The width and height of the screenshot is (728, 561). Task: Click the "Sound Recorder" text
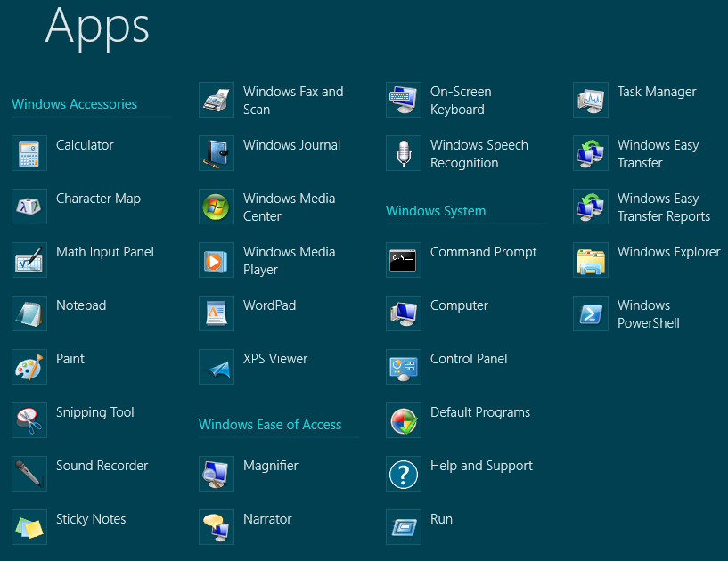click(x=102, y=466)
